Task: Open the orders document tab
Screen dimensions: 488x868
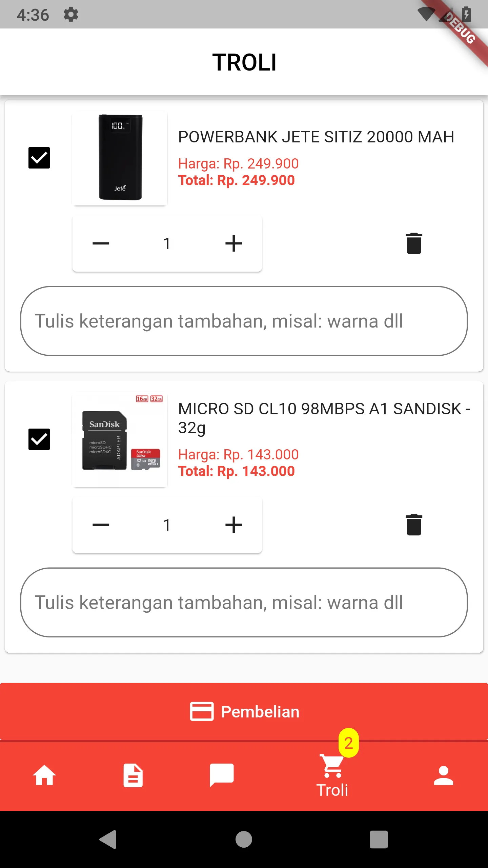Action: pyautogui.click(x=133, y=775)
